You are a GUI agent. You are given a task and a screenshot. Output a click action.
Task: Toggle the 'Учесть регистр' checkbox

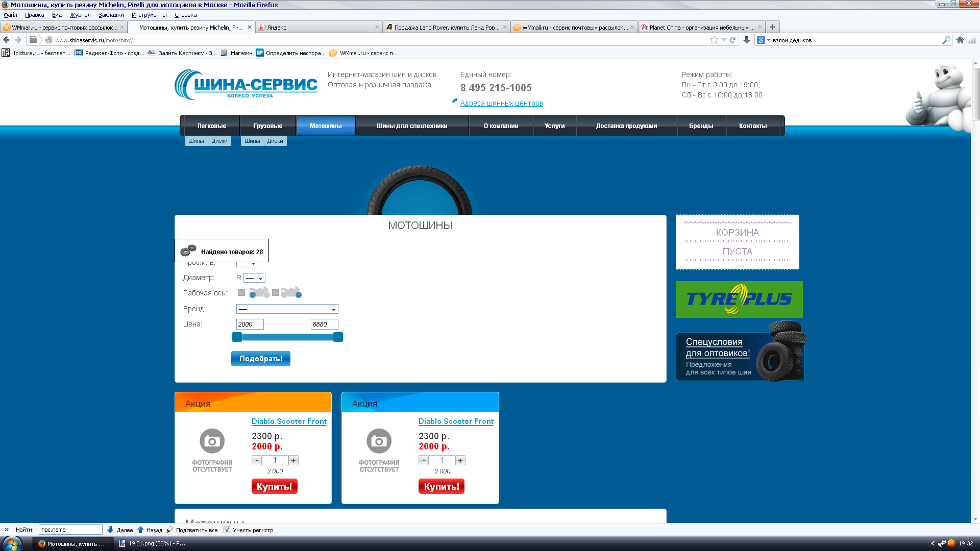click(227, 530)
